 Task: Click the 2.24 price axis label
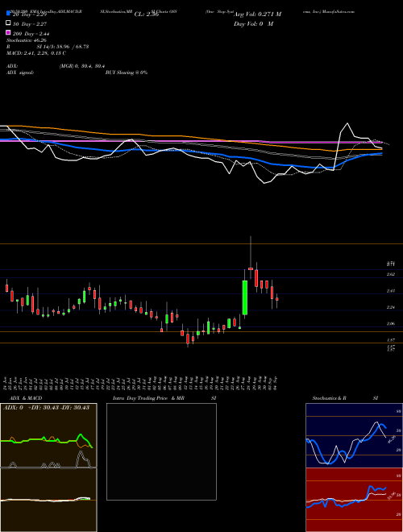pyautogui.click(x=391, y=307)
